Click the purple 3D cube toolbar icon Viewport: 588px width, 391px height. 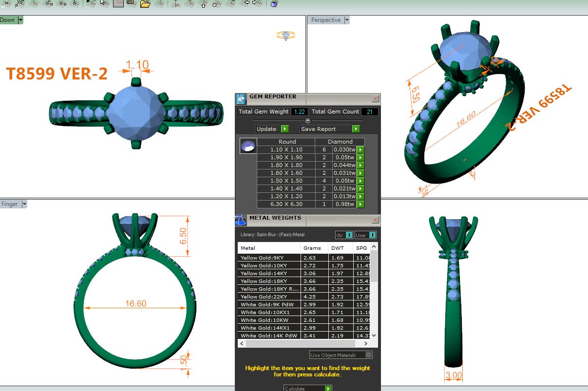tap(274, 4)
